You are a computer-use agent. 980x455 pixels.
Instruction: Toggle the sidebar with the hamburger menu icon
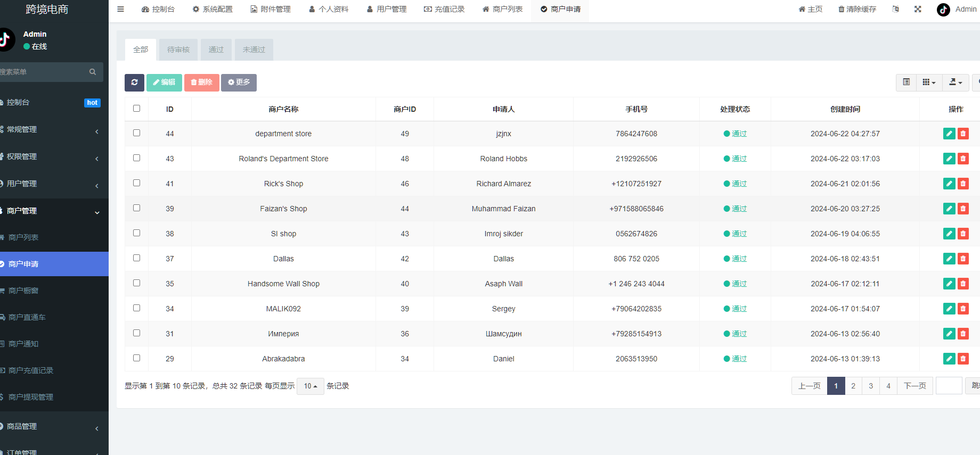(121, 9)
